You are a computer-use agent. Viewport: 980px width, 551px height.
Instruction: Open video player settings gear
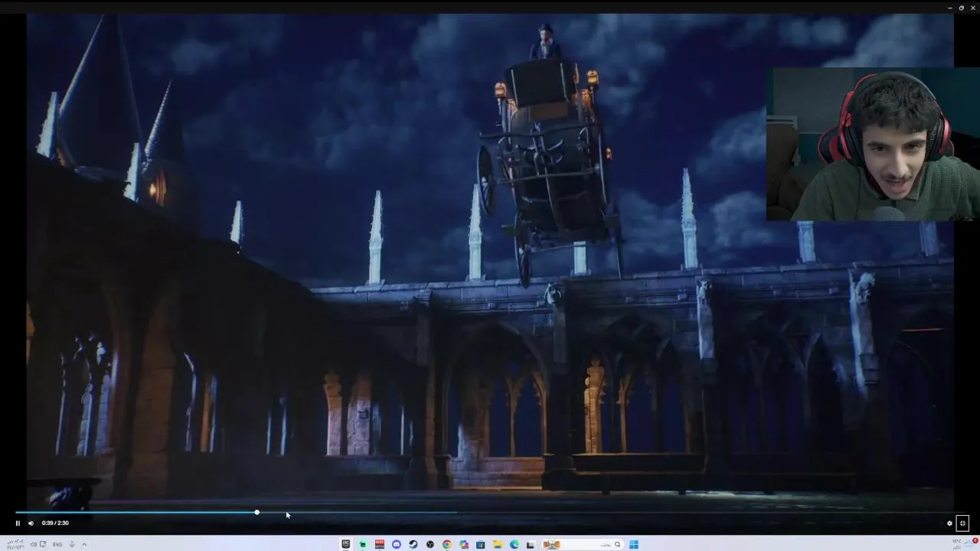pyautogui.click(x=949, y=523)
